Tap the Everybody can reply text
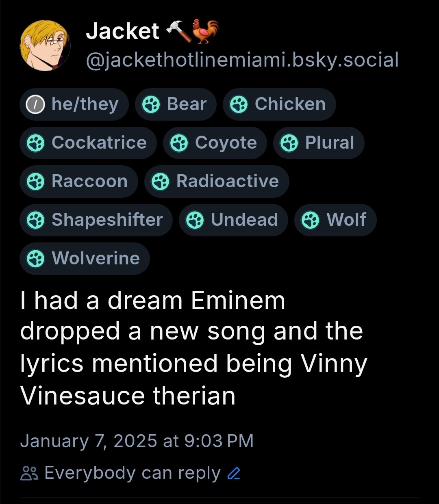 (132, 473)
